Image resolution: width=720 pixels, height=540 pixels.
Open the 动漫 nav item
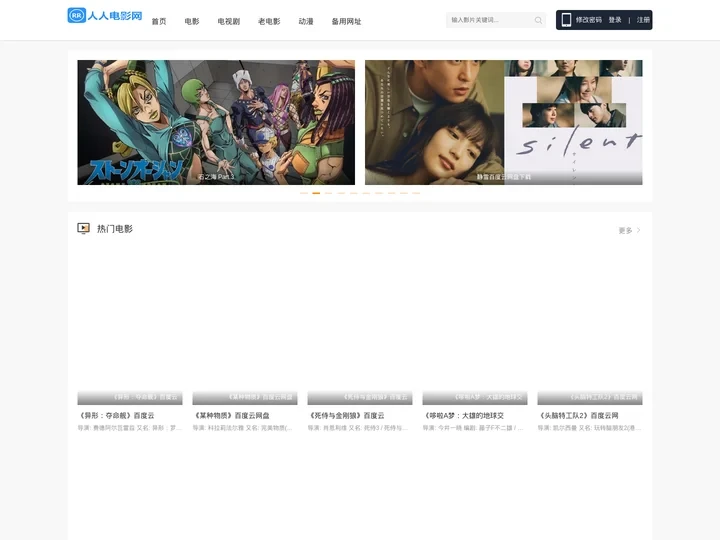pyautogui.click(x=306, y=22)
